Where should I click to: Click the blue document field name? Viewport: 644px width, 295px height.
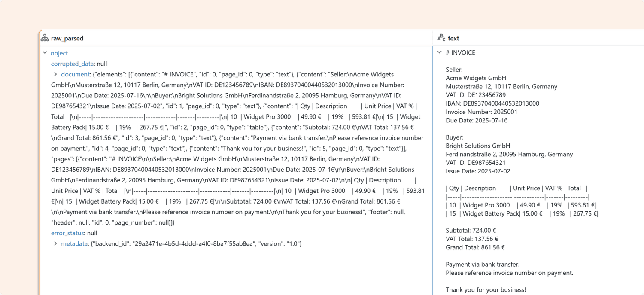(x=75, y=74)
